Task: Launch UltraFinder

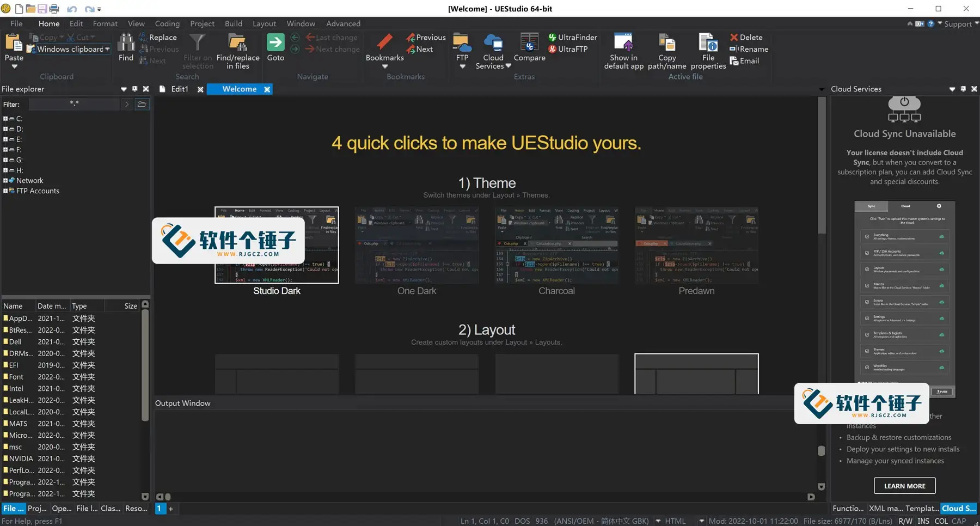Action: pyautogui.click(x=573, y=37)
